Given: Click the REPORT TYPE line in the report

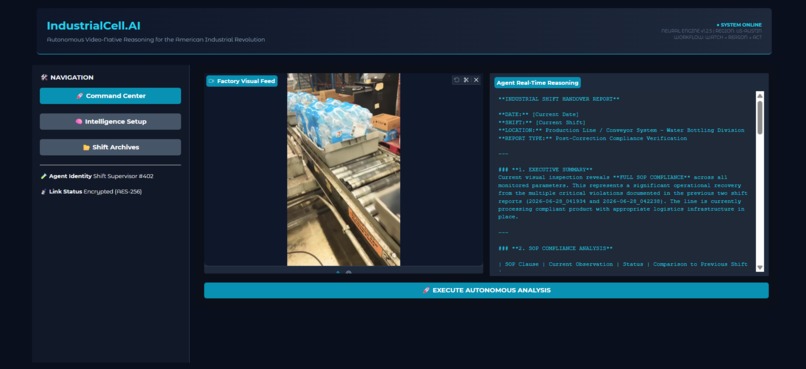Looking at the screenshot, I should 592,138.
